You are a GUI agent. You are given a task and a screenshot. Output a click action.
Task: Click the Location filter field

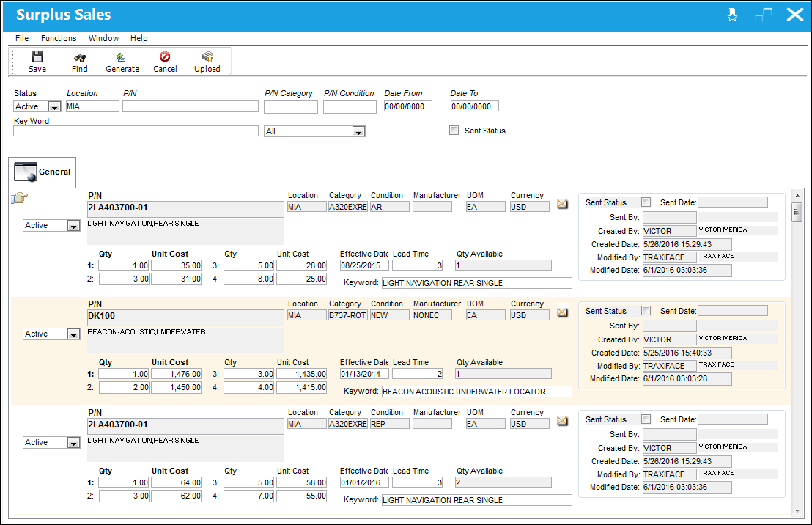point(92,106)
